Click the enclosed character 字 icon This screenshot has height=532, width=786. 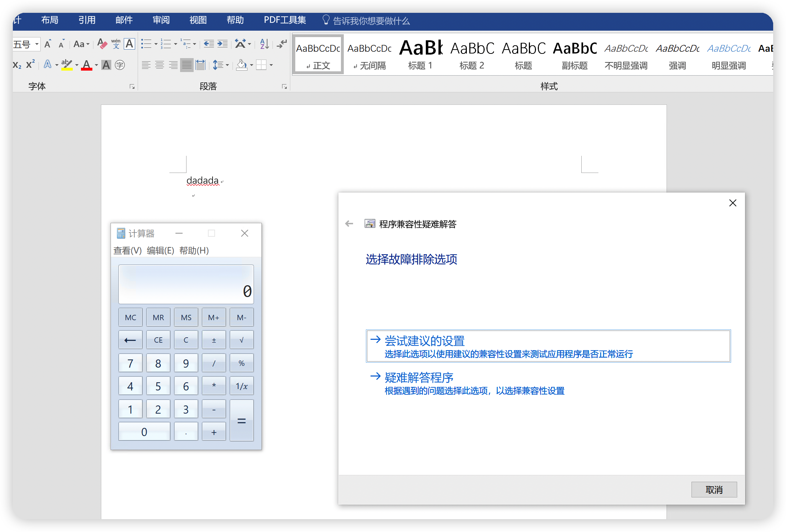pyautogui.click(x=120, y=65)
